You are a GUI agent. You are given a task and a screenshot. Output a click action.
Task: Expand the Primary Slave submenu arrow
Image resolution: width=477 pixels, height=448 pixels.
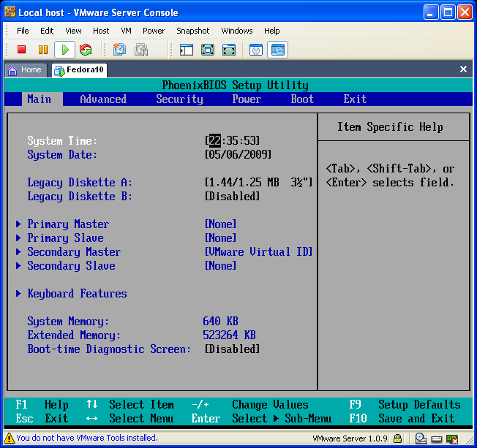tap(18, 238)
